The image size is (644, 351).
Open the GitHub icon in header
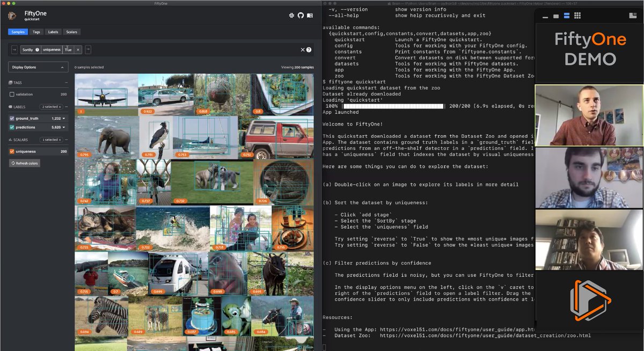click(301, 15)
